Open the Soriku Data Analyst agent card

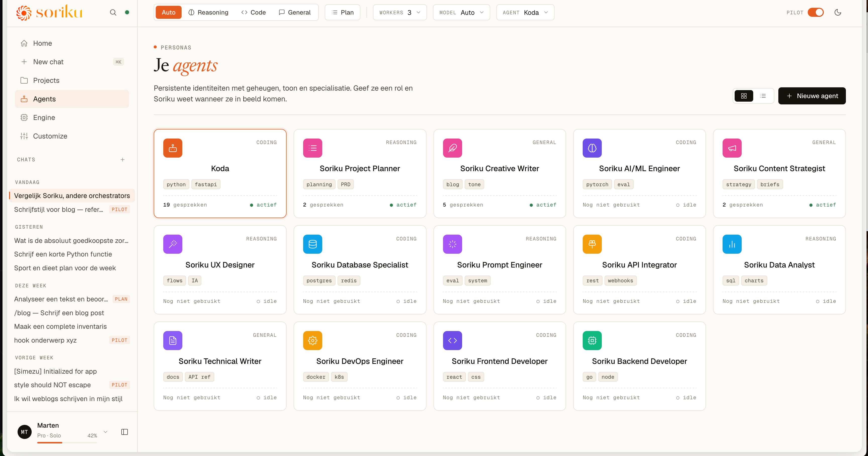click(x=779, y=270)
